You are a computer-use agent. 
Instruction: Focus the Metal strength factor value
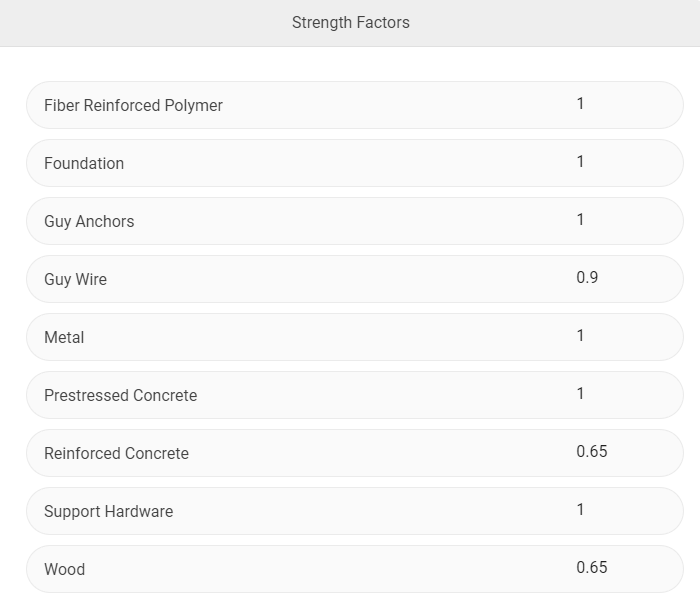coord(581,336)
